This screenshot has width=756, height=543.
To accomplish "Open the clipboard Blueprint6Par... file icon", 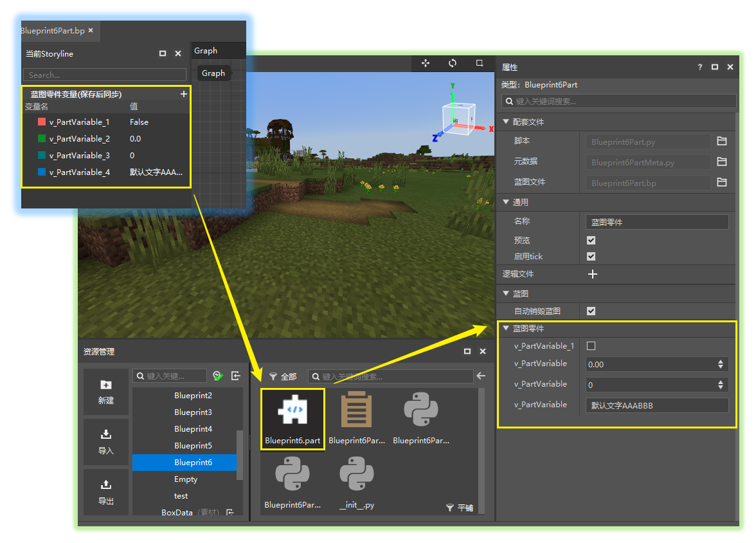I will click(x=356, y=409).
